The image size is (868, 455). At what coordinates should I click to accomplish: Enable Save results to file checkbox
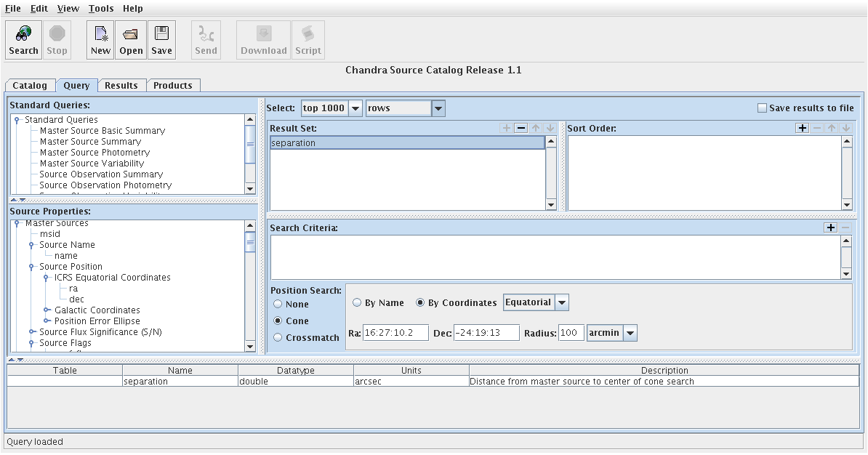763,108
